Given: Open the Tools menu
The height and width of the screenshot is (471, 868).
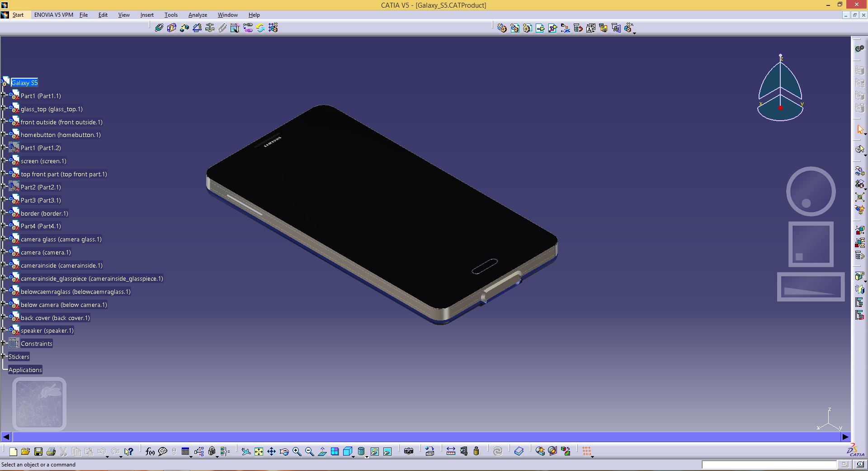Looking at the screenshot, I should pos(171,15).
